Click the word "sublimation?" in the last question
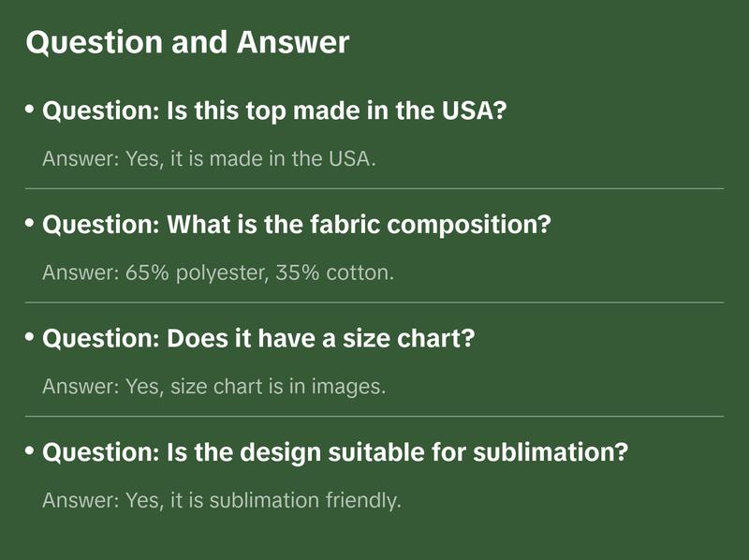This screenshot has width=749, height=560. tap(563, 452)
